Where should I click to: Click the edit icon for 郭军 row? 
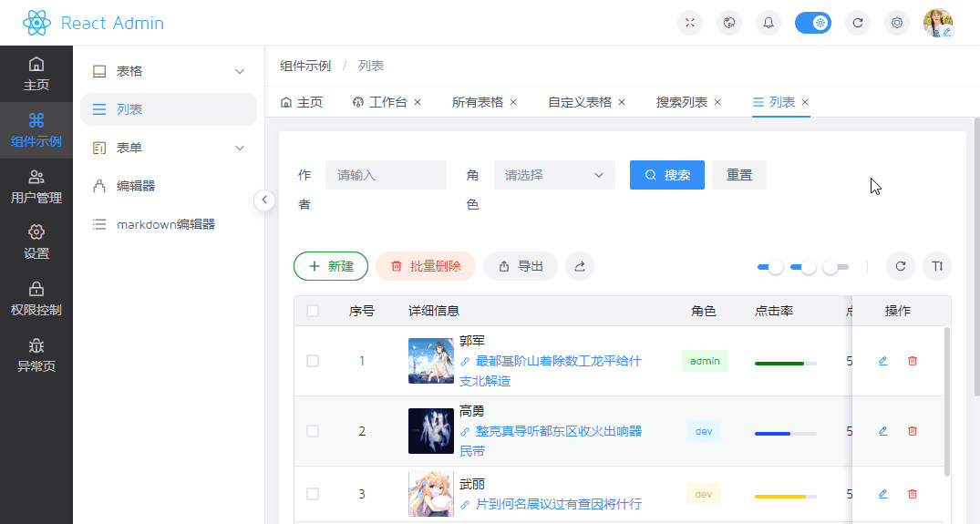(x=882, y=361)
